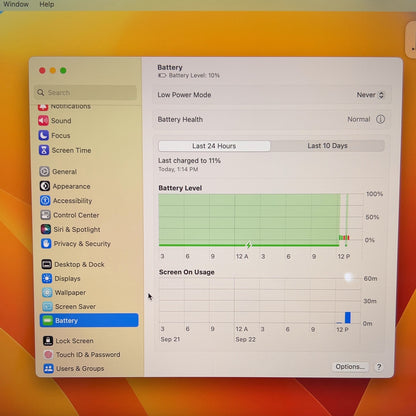
Task: Click the question mark help button
Action: coord(379,367)
